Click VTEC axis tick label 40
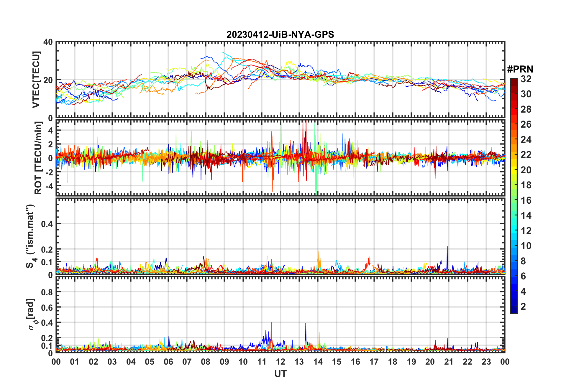This screenshot has height=392, width=561. point(48,42)
